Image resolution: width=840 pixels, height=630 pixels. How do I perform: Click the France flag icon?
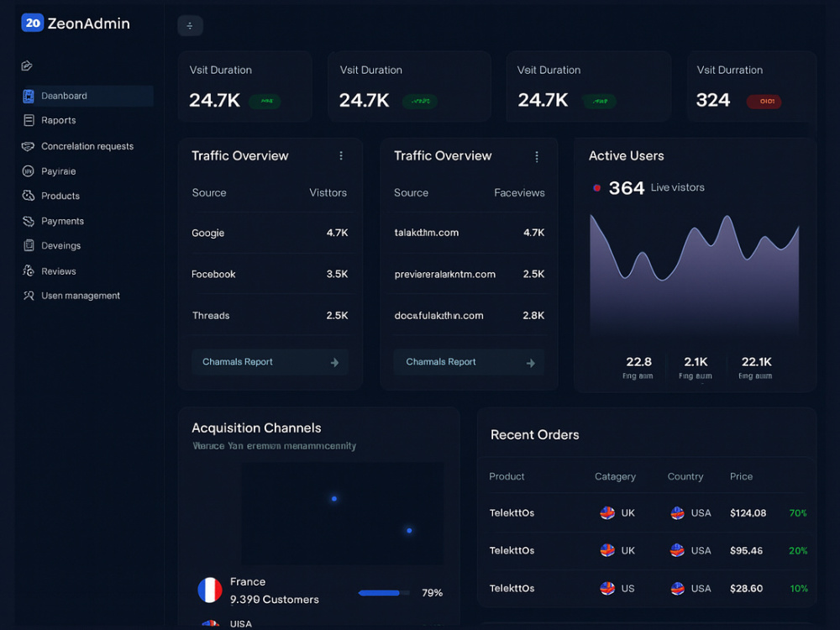[210, 590]
